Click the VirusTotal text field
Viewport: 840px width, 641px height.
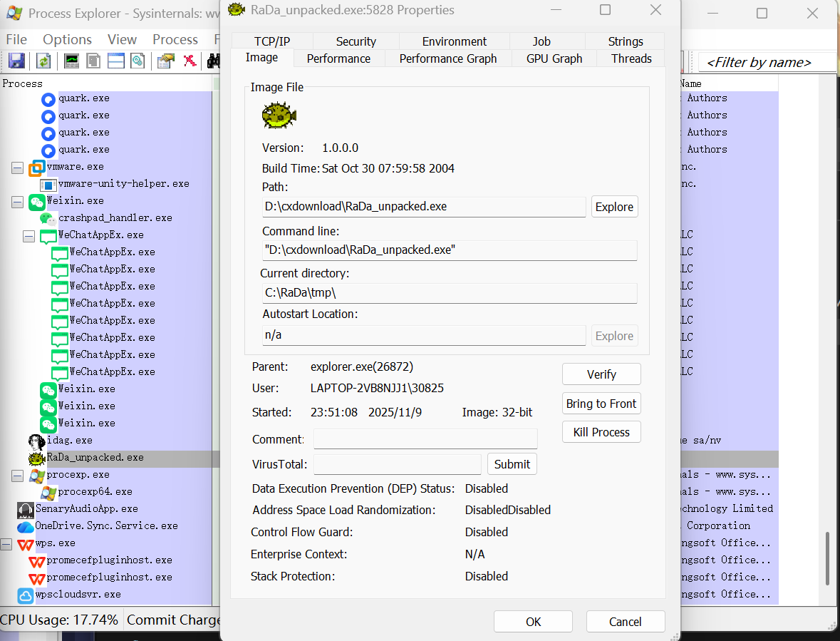398,464
